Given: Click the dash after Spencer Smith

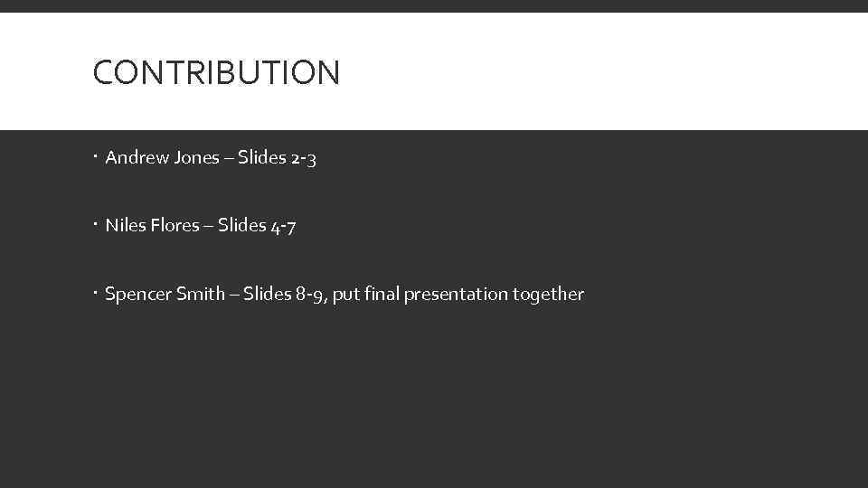Looking at the screenshot, I should click(234, 295).
